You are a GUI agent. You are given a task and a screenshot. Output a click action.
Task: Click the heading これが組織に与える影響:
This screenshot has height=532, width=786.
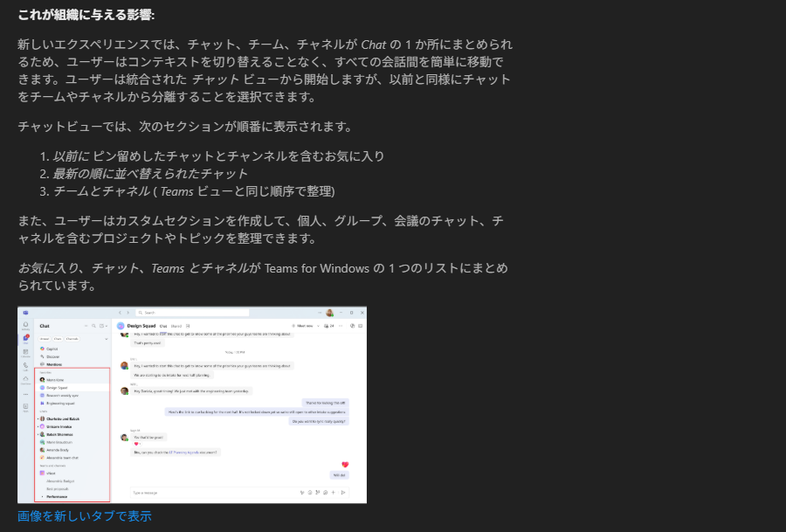[x=86, y=15]
